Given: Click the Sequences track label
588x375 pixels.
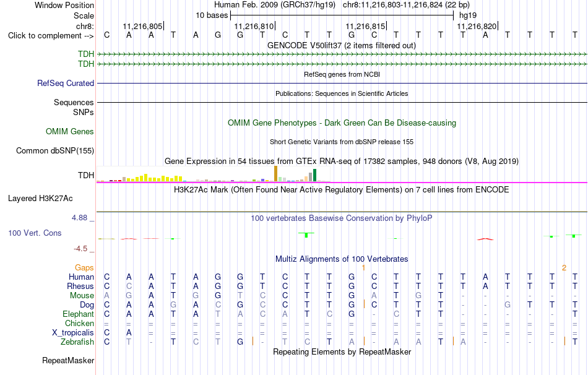Looking at the screenshot, I should (x=74, y=102).
